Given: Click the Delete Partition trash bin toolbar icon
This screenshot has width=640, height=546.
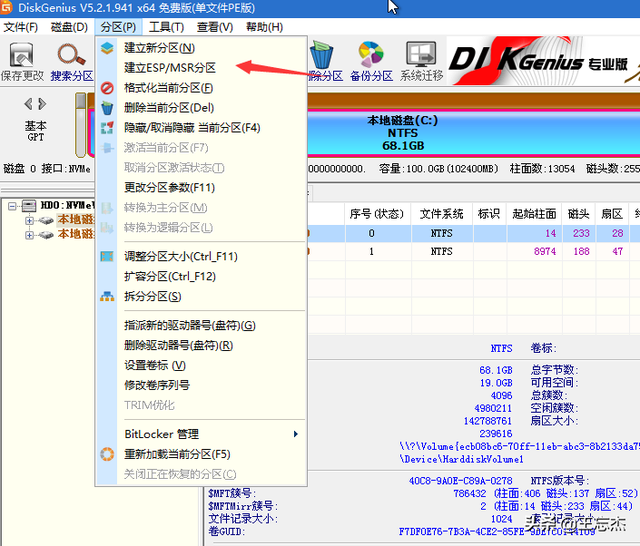Looking at the screenshot, I should click(322, 55).
